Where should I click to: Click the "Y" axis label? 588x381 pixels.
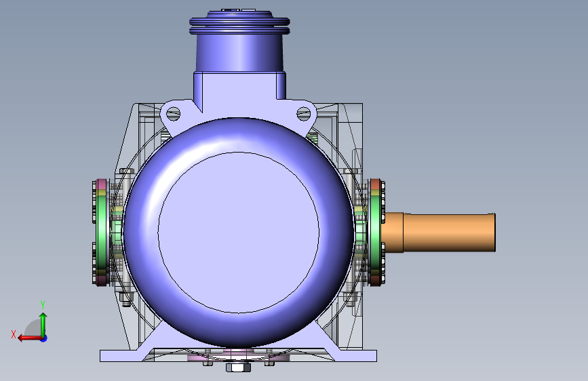click(x=43, y=305)
